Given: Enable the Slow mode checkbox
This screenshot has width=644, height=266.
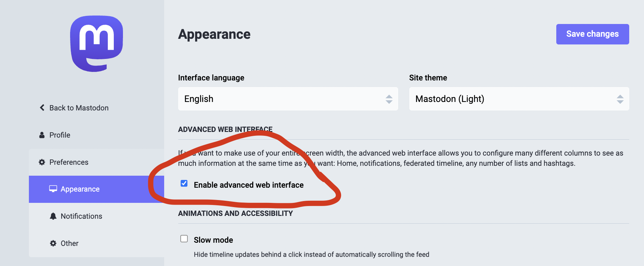Looking at the screenshot, I should coord(184,239).
